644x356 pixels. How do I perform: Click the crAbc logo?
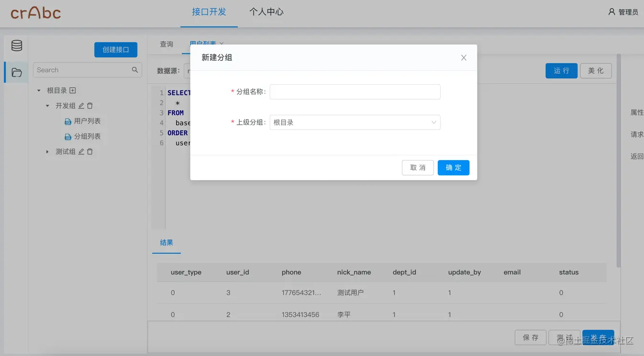(x=36, y=12)
